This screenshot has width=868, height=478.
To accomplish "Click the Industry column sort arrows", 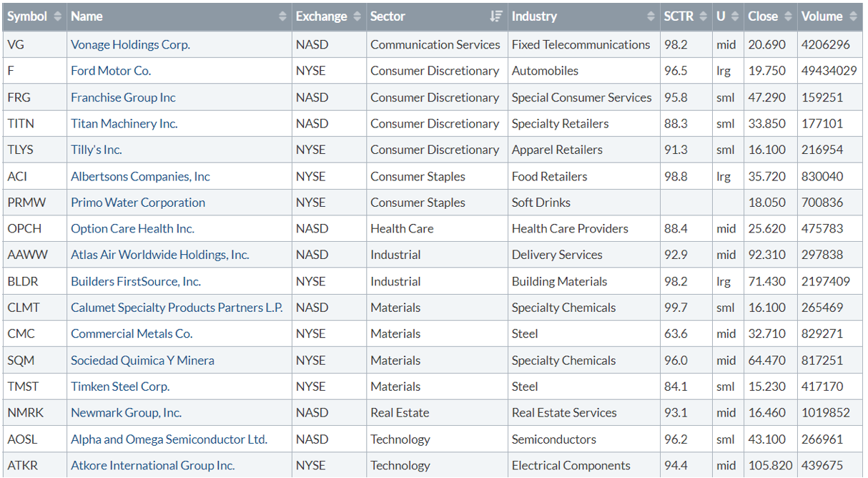I will point(651,16).
